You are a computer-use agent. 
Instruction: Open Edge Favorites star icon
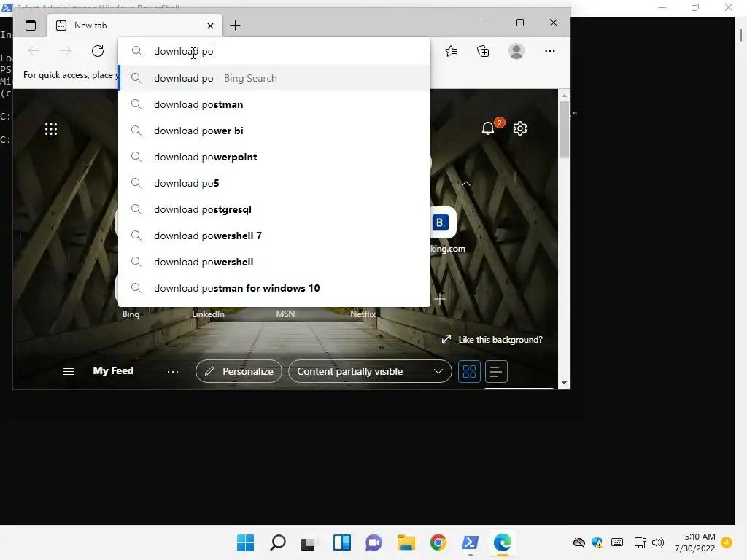451,51
